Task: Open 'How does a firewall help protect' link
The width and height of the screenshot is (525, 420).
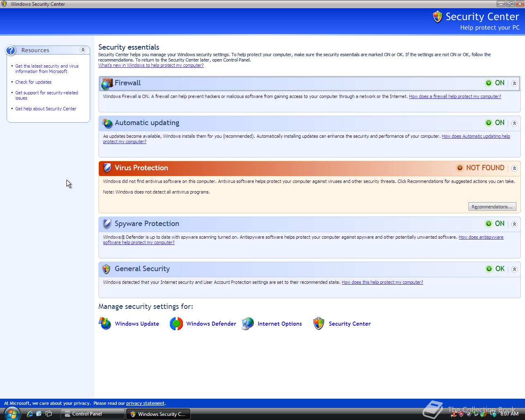Action: tap(455, 96)
